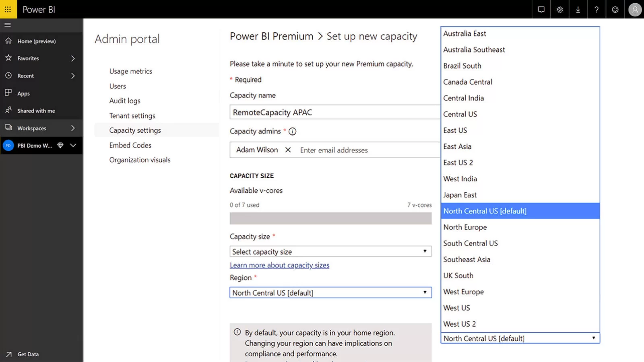Open Tenant settings in admin portal

pyautogui.click(x=132, y=116)
